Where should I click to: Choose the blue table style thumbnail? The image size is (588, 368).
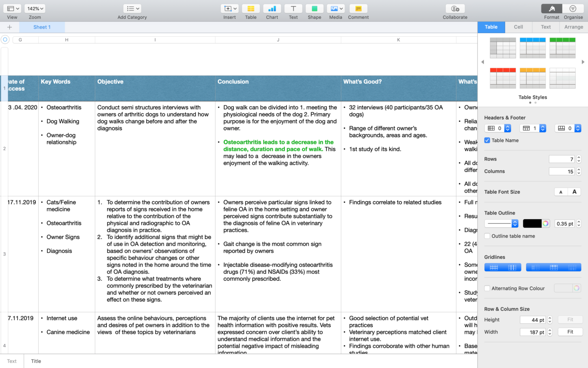(533, 48)
